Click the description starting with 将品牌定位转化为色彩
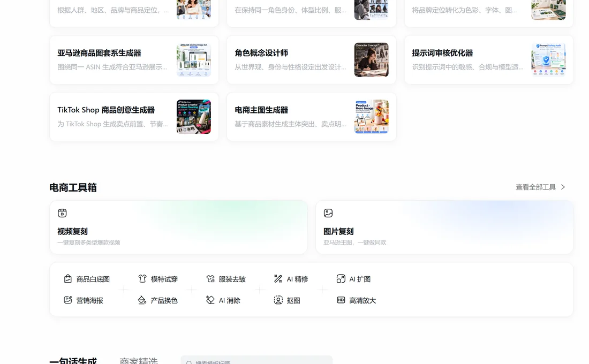589x364 pixels. tap(464, 10)
